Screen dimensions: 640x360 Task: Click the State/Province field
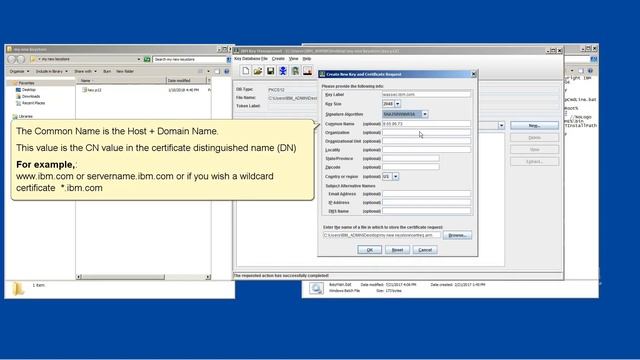click(411, 158)
